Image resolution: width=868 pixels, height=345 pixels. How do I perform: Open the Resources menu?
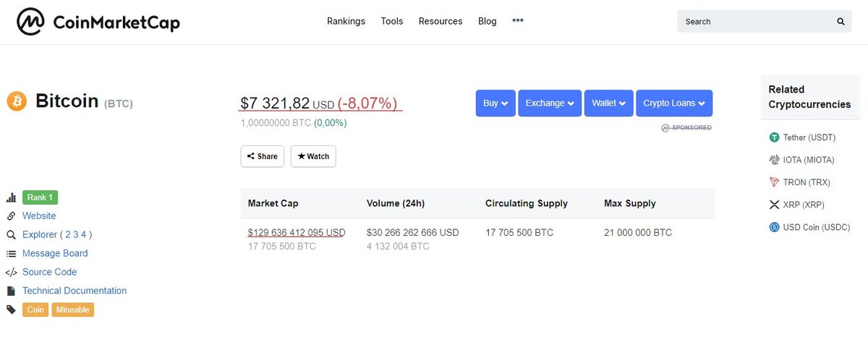pyautogui.click(x=441, y=21)
